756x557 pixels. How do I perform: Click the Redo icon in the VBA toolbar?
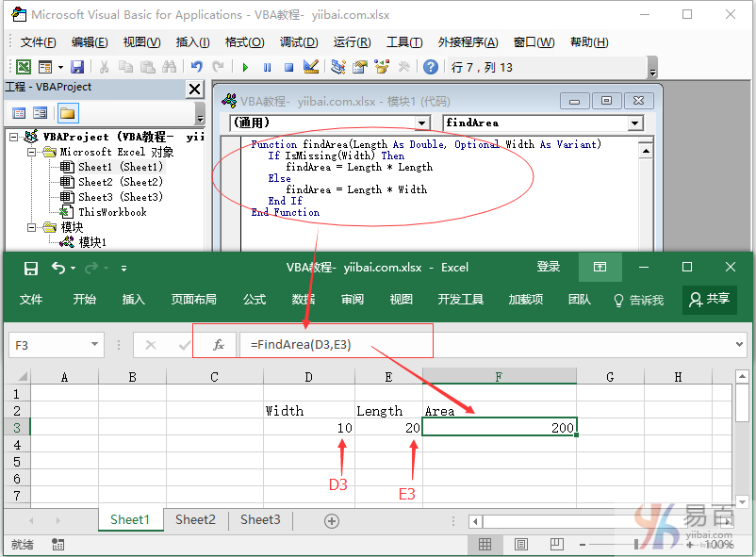tap(219, 67)
